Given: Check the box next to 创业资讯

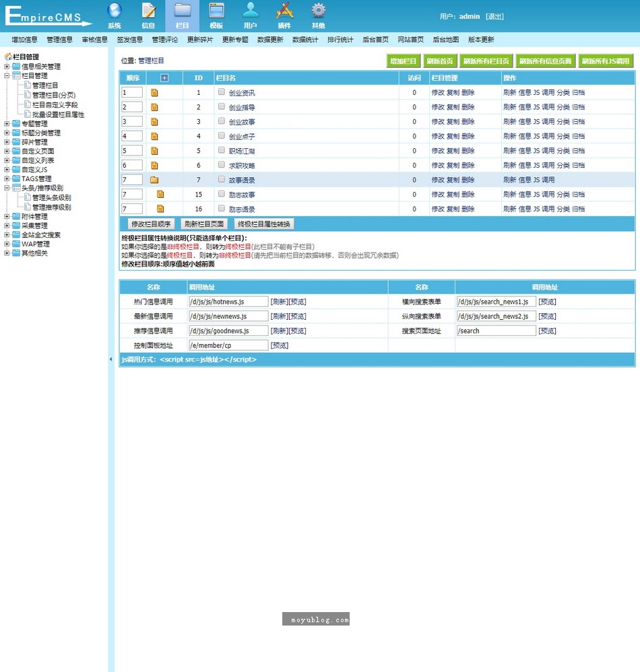Looking at the screenshot, I should click(x=222, y=92).
